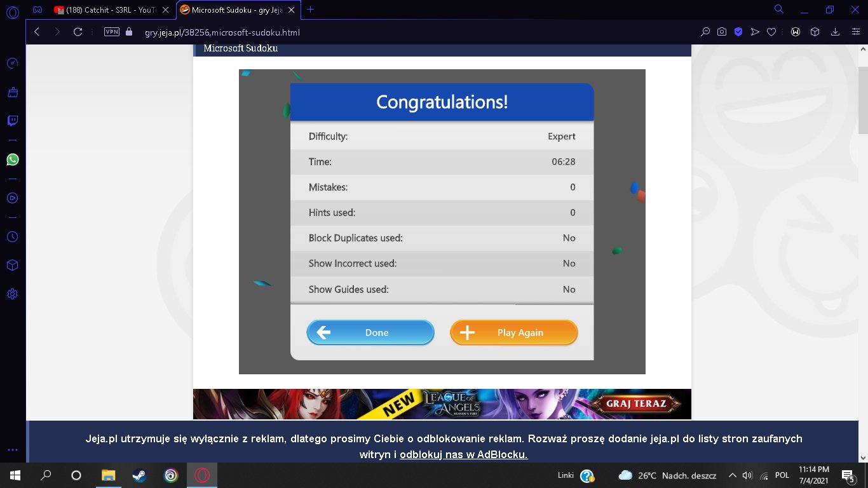
Task: Open My Flow send icon
Action: [x=755, y=32]
